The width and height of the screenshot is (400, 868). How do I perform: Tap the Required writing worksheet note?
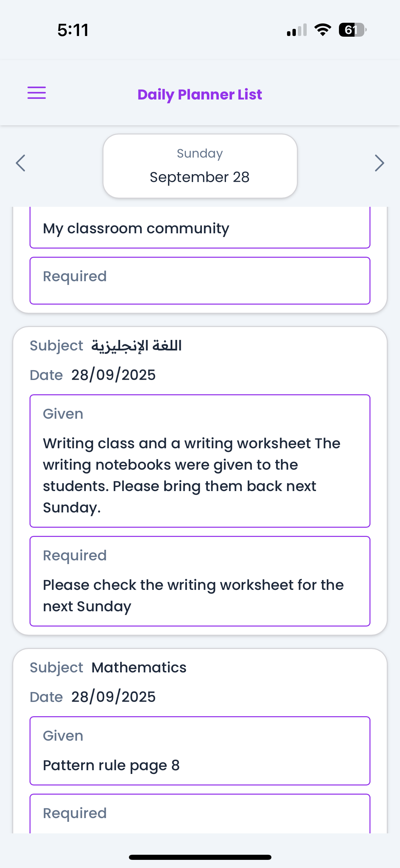(200, 581)
